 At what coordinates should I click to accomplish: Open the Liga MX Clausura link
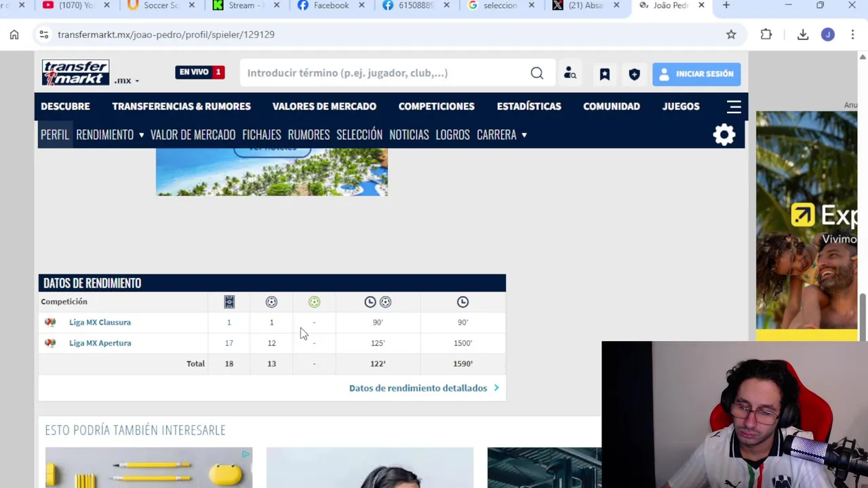pyautogui.click(x=100, y=323)
